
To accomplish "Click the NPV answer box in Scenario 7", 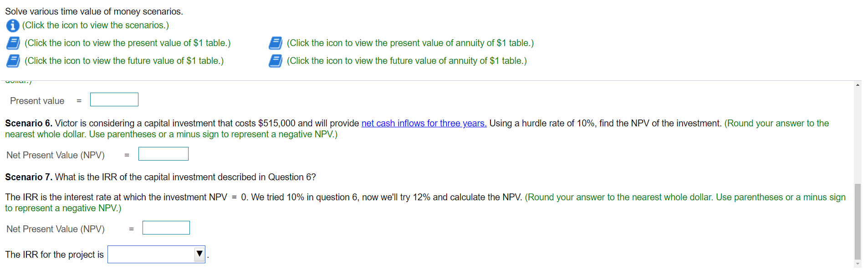I will 166,228.
